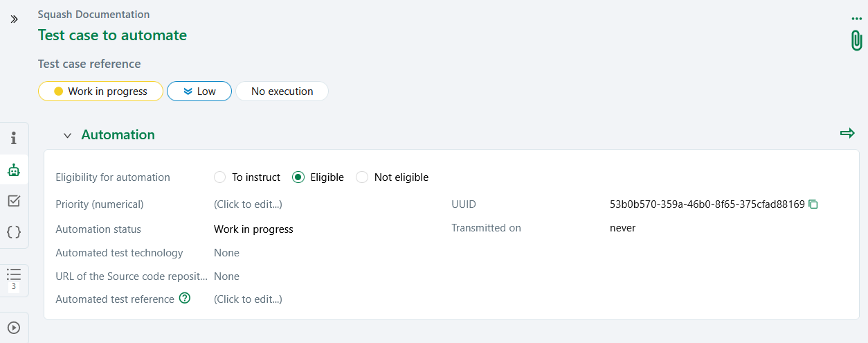Screen dimensions: 868x343
Task: Open the checkbox-icon anchor in the sidebar
Action: point(14,201)
